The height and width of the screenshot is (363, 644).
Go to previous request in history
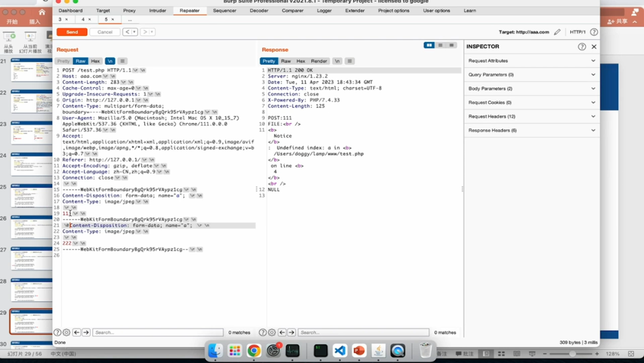click(x=128, y=32)
